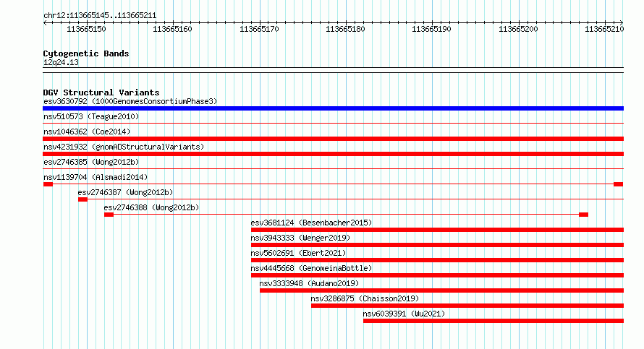Click ruler position 113665190
Viewport: 644px width, 349px height.
click(432, 29)
